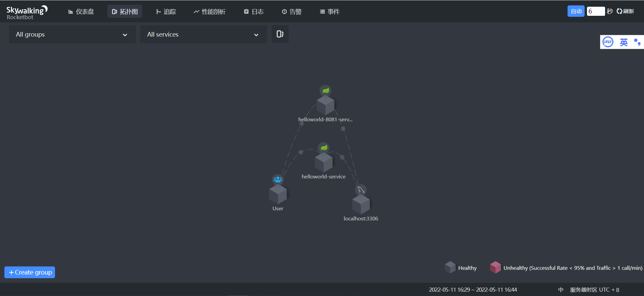644x296 pixels.
Task: Click the helloworld-8081-serv... label text
Action: [325, 119]
